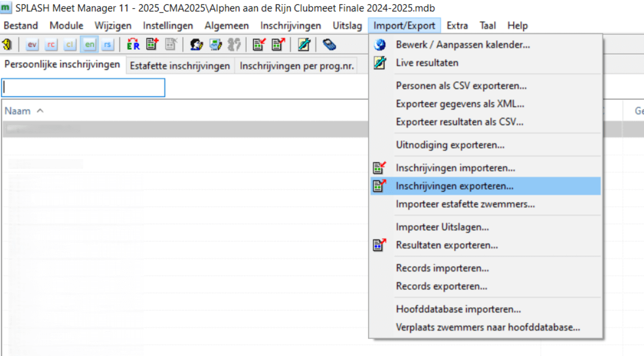Switch to the Estafette inschrijvingen tab

click(x=179, y=65)
